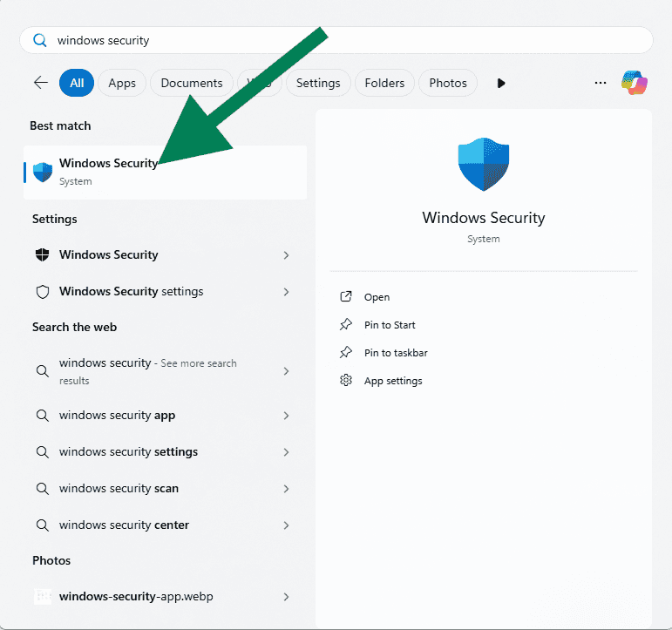Click the pin icon beside Pin to Start

[346, 324]
